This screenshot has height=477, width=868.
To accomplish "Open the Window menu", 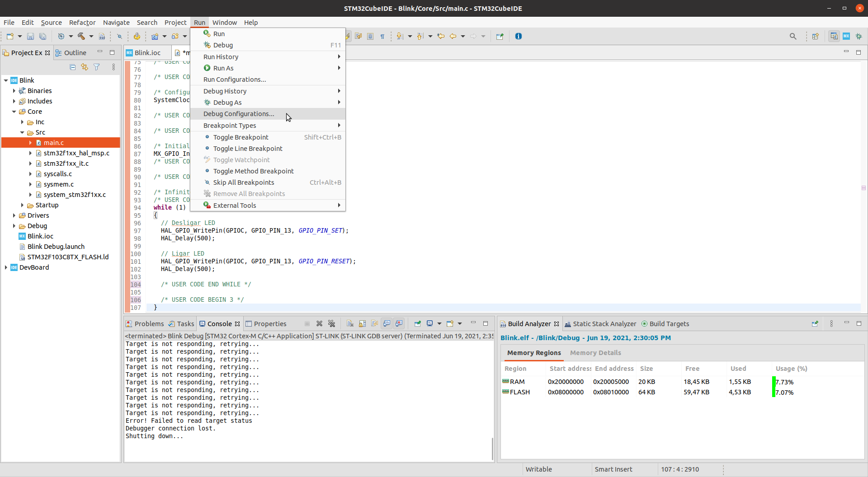I will point(224,23).
